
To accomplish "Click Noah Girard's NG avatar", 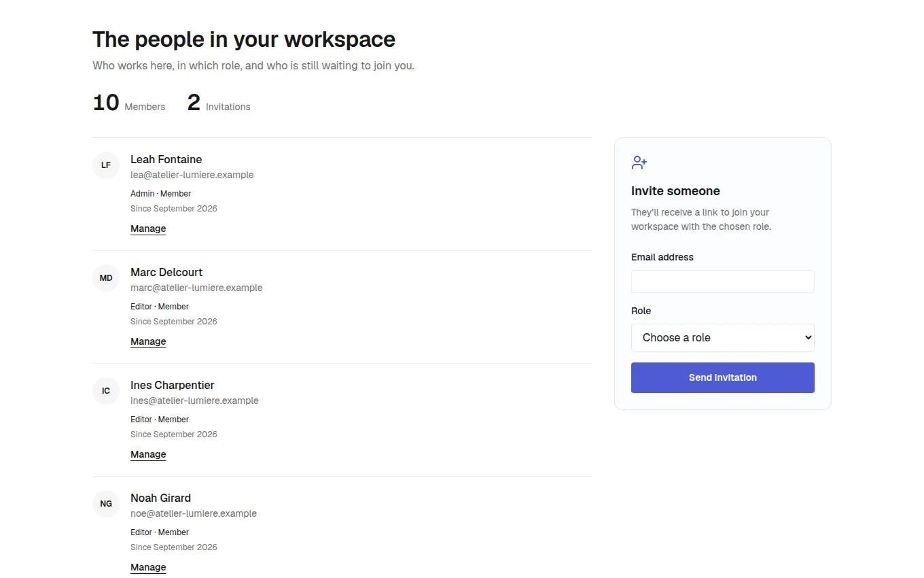I will click(x=106, y=504).
